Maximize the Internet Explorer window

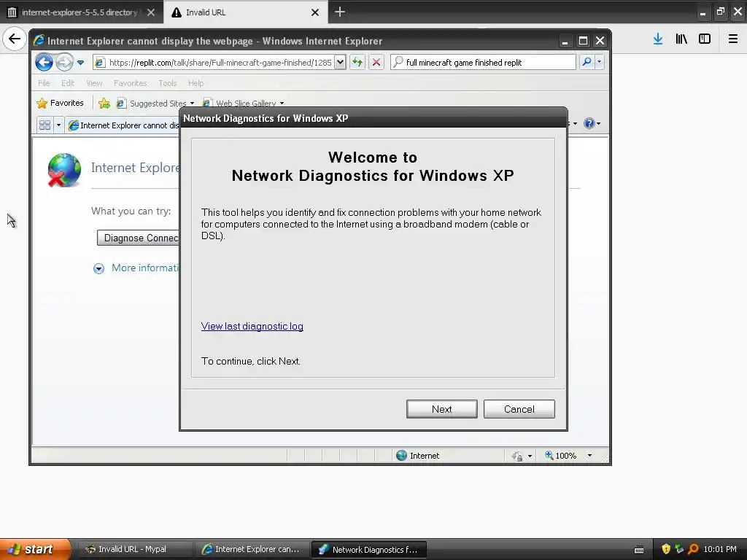[x=583, y=41]
